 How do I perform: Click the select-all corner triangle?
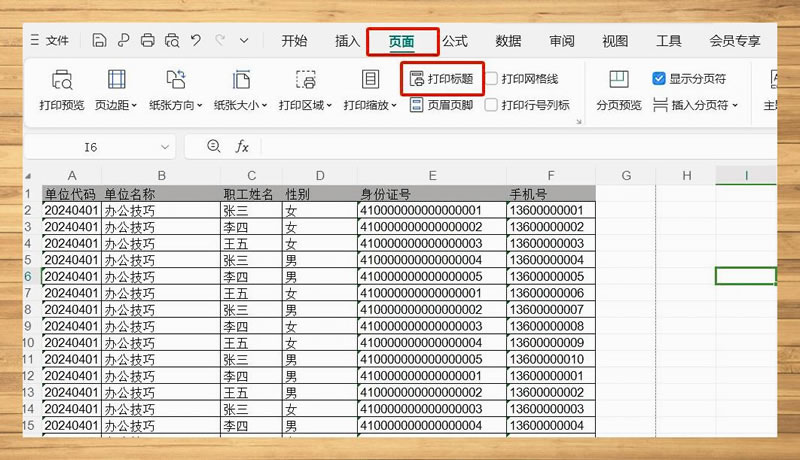coord(28,176)
